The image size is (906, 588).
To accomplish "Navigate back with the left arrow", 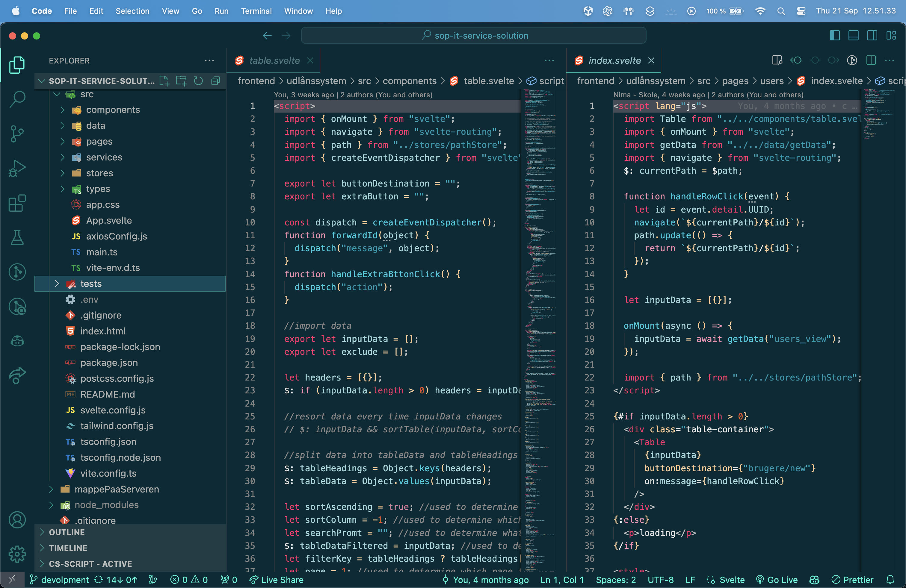I will tap(267, 36).
